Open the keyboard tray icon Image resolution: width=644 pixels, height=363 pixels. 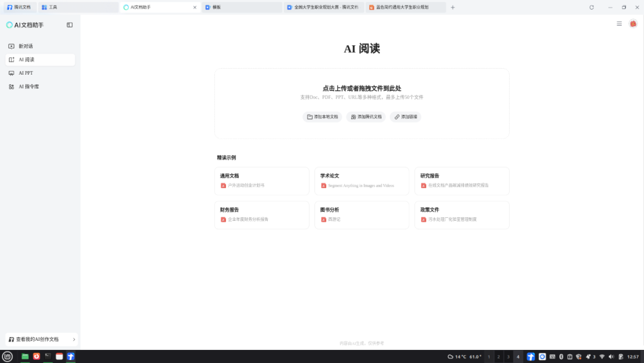(552, 357)
